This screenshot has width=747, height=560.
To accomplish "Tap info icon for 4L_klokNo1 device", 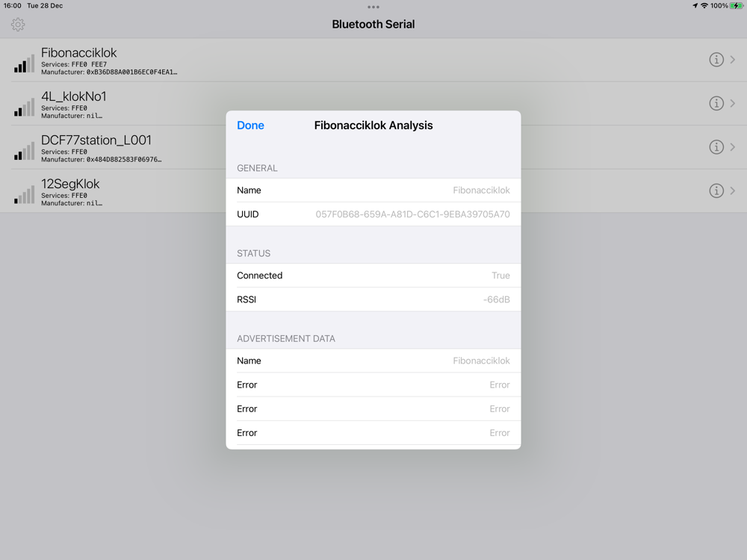I will [716, 103].
